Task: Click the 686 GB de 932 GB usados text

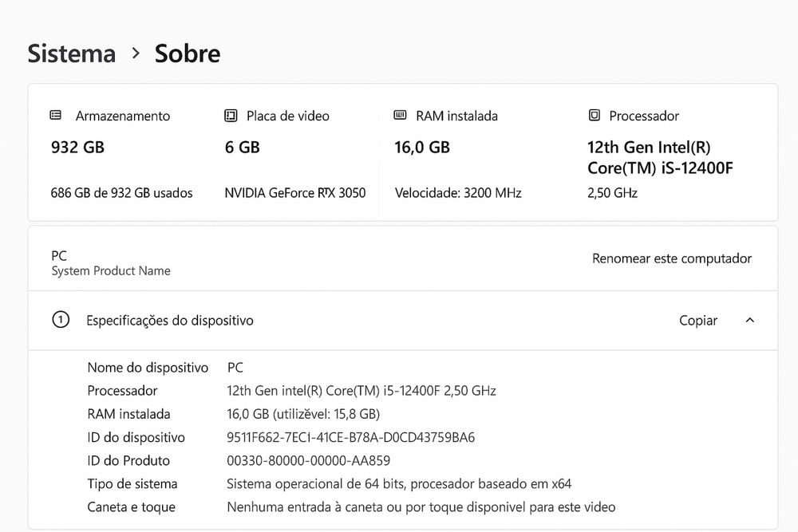Action: pyautogui.click(x=121, y=193)
